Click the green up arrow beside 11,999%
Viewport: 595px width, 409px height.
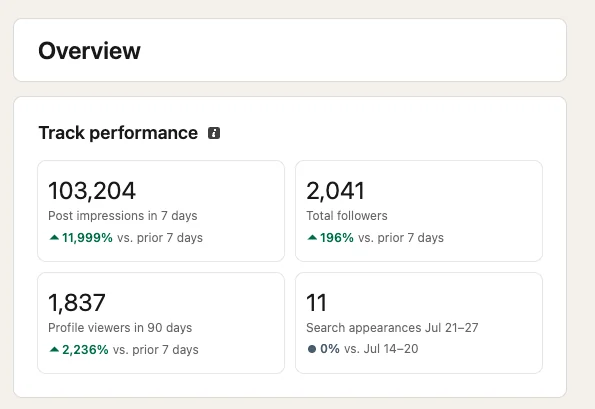[54, 238]
